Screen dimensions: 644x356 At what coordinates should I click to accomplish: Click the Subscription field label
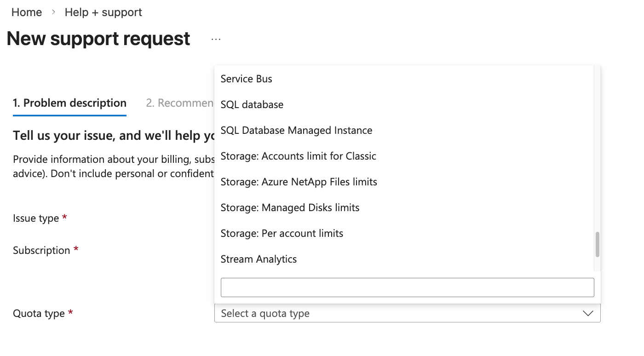(x=41, y=250)
